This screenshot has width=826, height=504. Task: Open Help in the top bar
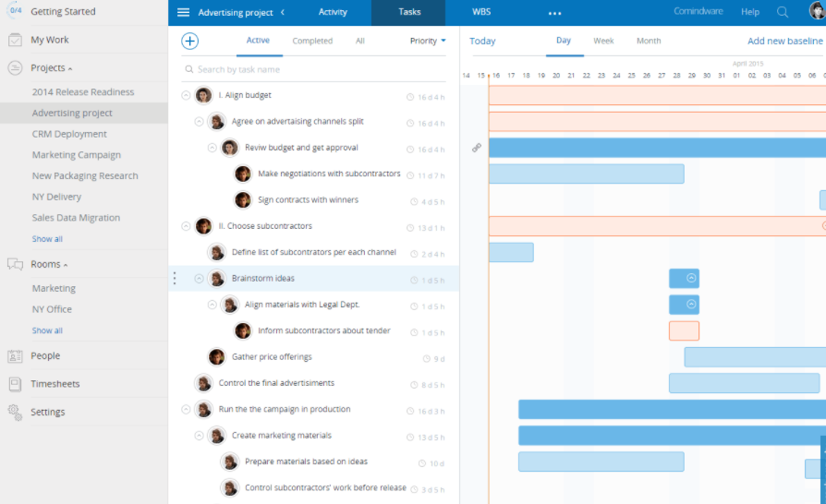tap(750, 12)
